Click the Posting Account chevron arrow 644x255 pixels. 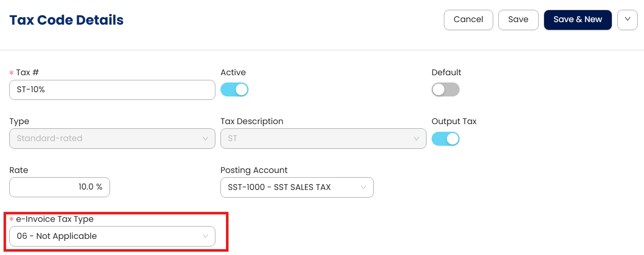tap(364, 187)
